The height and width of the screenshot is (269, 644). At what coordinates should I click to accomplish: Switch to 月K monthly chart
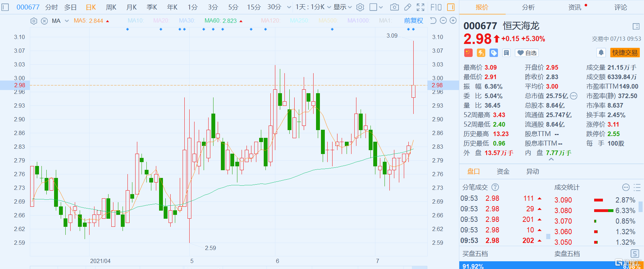click(131, 7)
